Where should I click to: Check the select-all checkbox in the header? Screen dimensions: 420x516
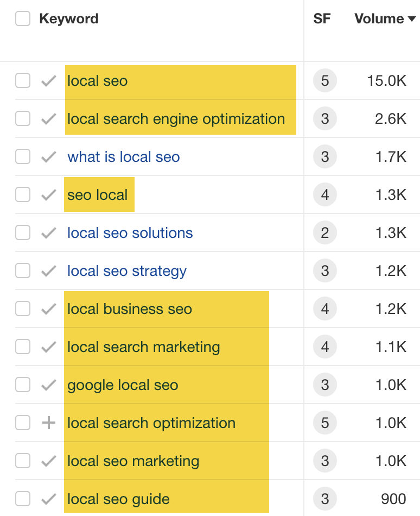pyautogui.click(x=23, y=18)
